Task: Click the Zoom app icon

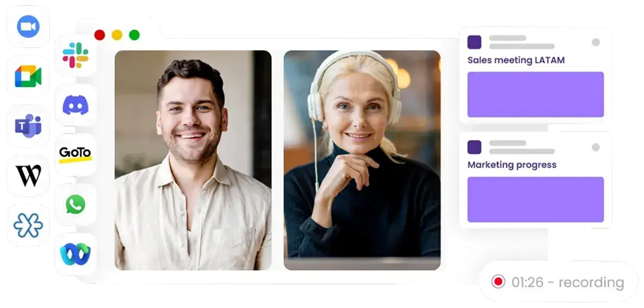Action: click(28, 26)
